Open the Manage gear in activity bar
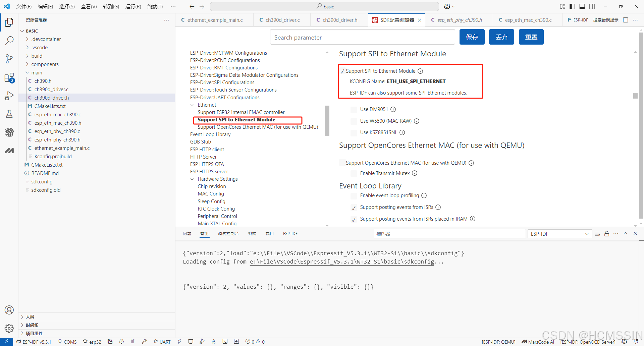 click(x=9, y=328)
